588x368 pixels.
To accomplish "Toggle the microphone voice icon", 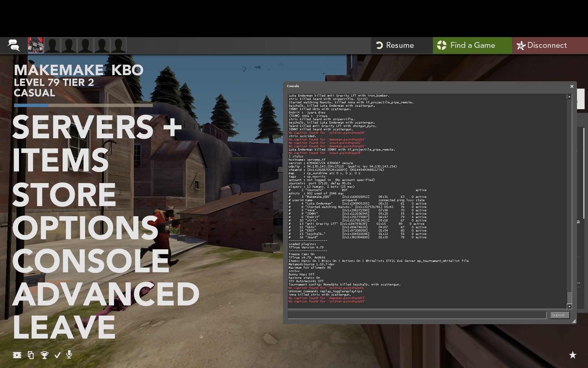I will coord(69,355).
